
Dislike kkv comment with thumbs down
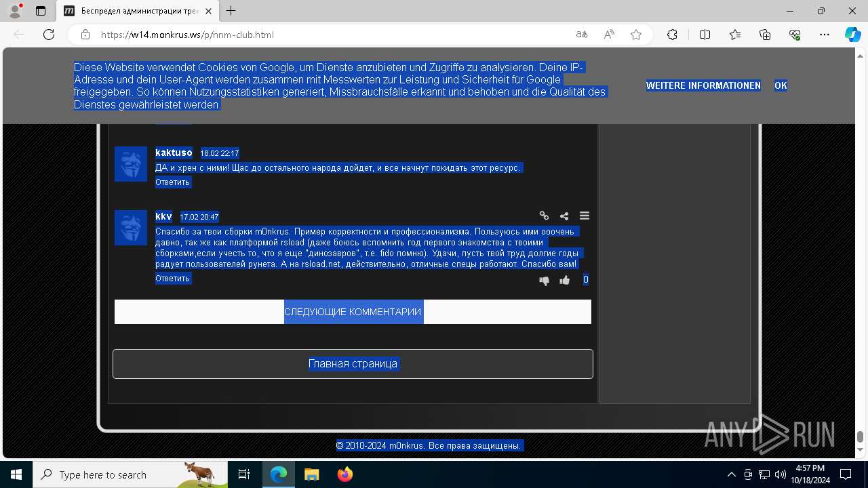544,280
